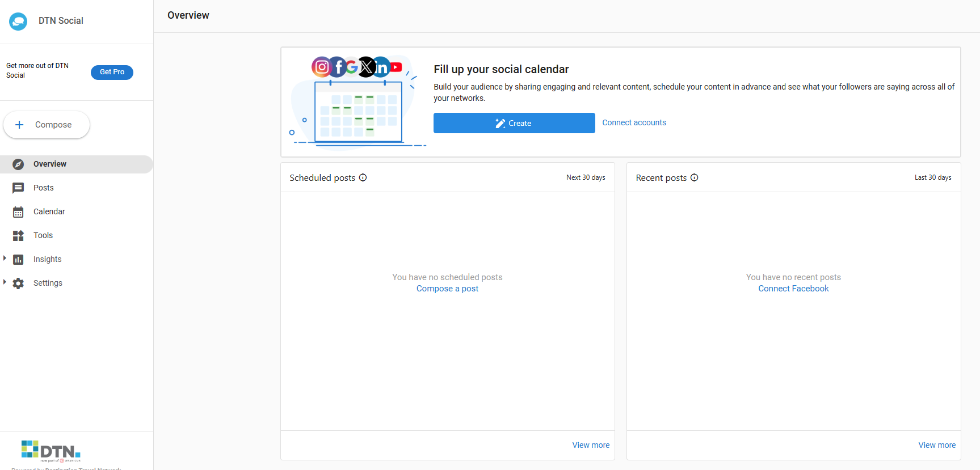
Task: Click the Calendar sidebar icon
Action: pos(18,212)
